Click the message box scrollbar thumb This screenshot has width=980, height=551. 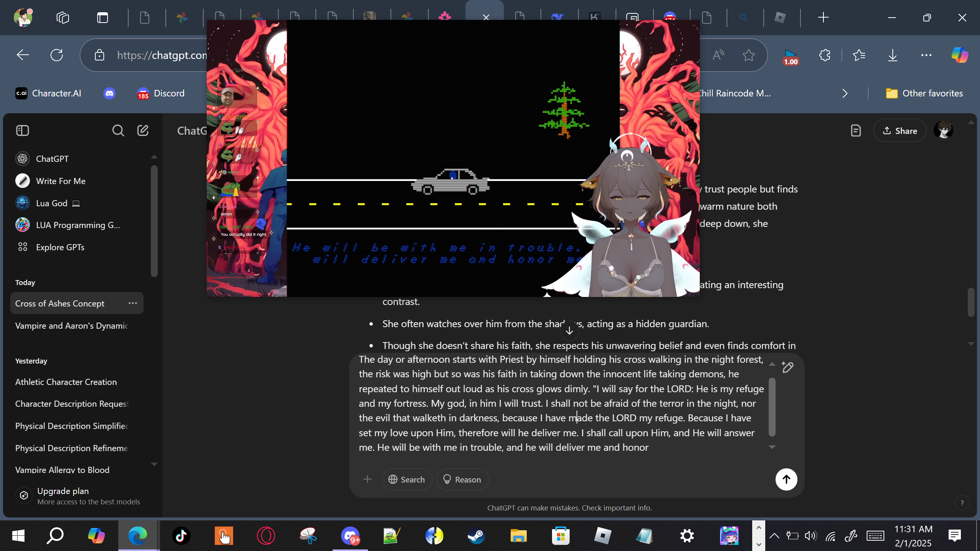click(x=772, y=407)
